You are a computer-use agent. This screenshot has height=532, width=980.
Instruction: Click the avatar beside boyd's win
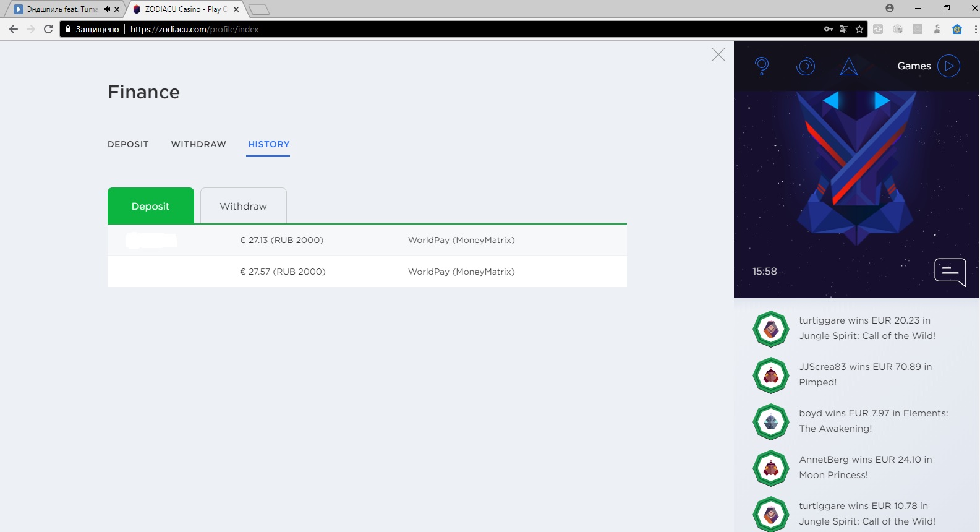(771, 422)
